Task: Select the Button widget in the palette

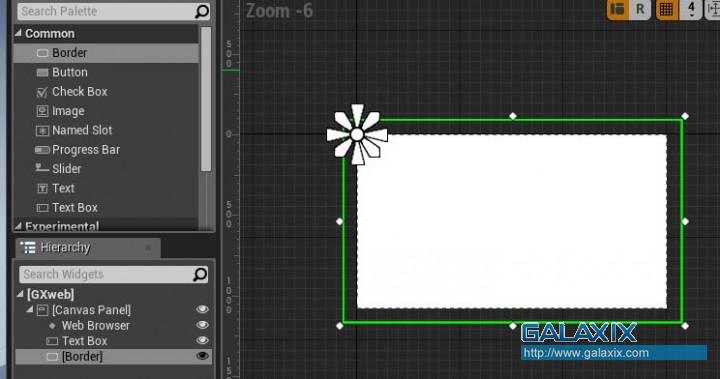Action: [107, 72]
